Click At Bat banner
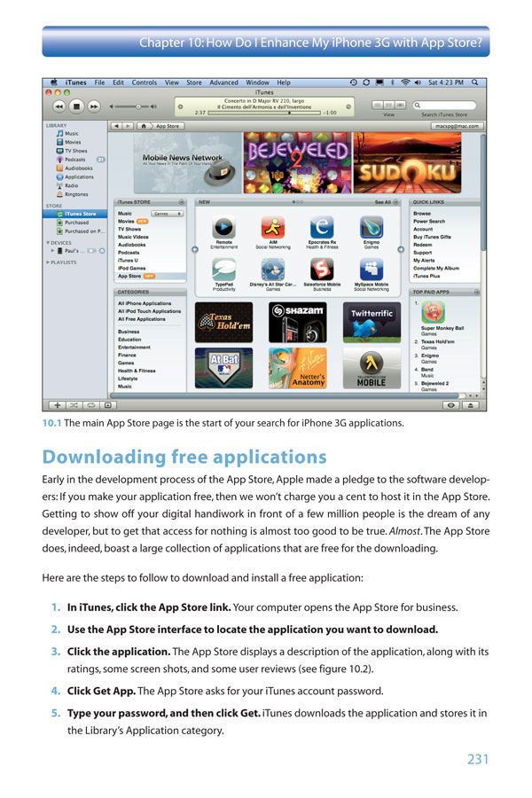Image resolution: width=532 pixels, height=798 pixels. pyautogui.click(x=223, y=368)
